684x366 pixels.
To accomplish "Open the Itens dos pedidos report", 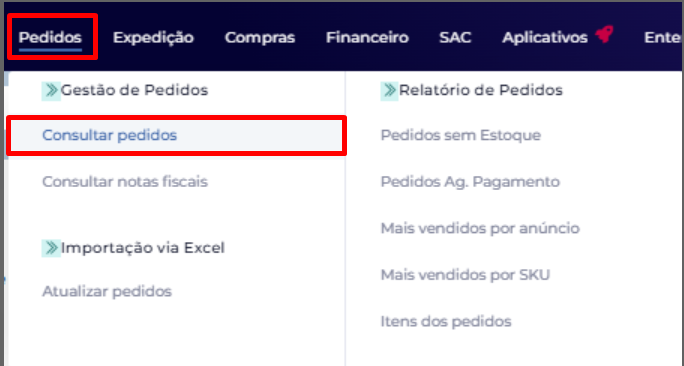I will (446, 322).
